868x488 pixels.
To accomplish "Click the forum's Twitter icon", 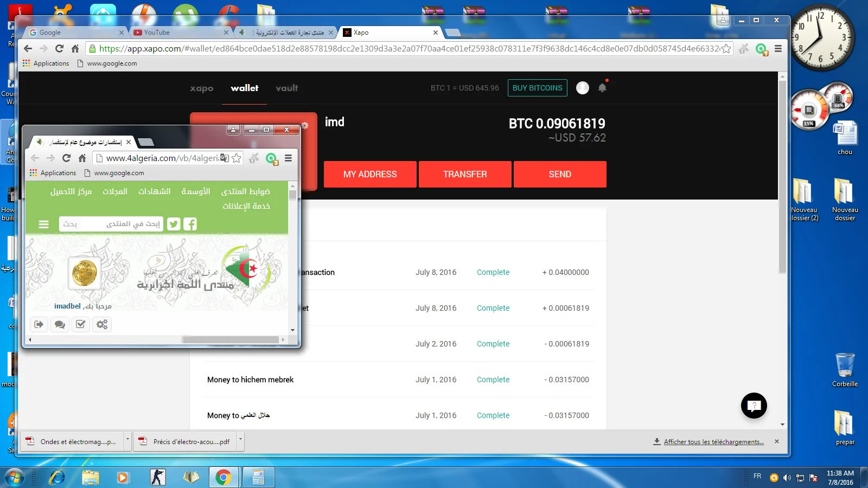I will point(174,224).
